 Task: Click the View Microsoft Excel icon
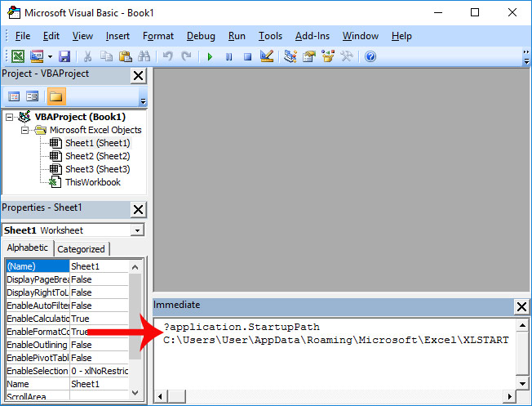point(18,56)
